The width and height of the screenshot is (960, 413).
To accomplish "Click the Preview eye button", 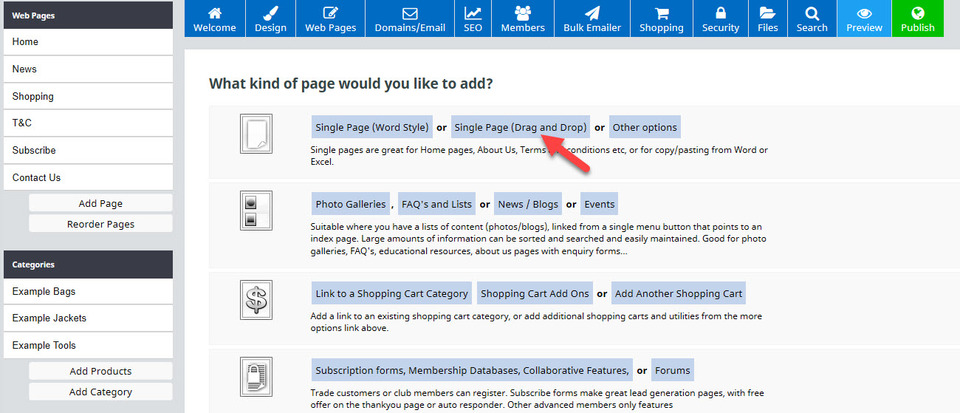I will pyautogui.click(x=864, y=18).
